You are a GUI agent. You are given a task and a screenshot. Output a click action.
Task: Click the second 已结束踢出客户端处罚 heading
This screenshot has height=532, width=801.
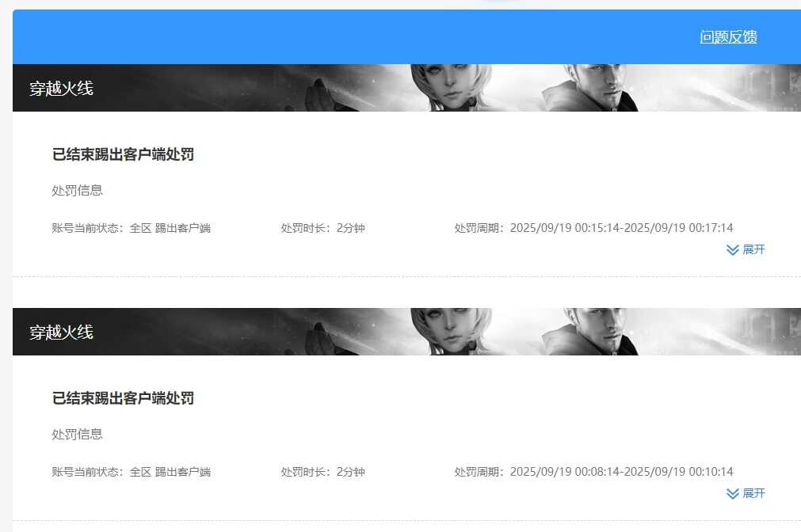[123, 398]
